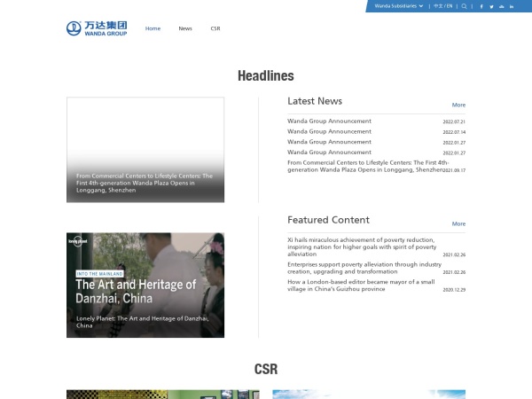The image size is (532, 399).
Task: Open the CSR menu item
Action: coord(215,28)
